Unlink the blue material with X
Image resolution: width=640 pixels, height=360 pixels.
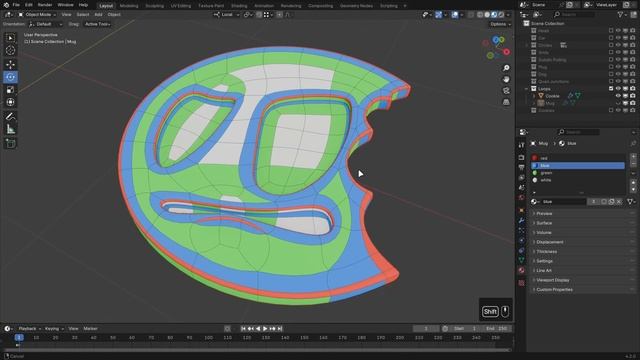[619, 202]
